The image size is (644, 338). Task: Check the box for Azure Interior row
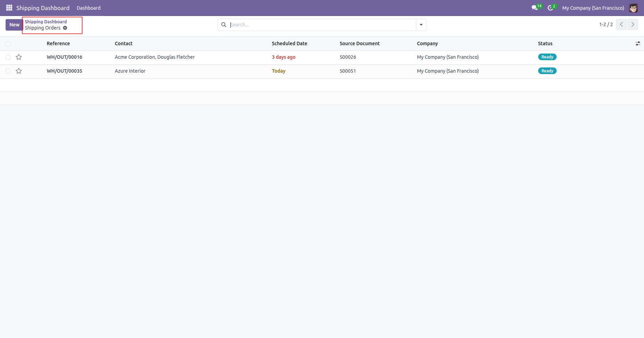[8, 71]
